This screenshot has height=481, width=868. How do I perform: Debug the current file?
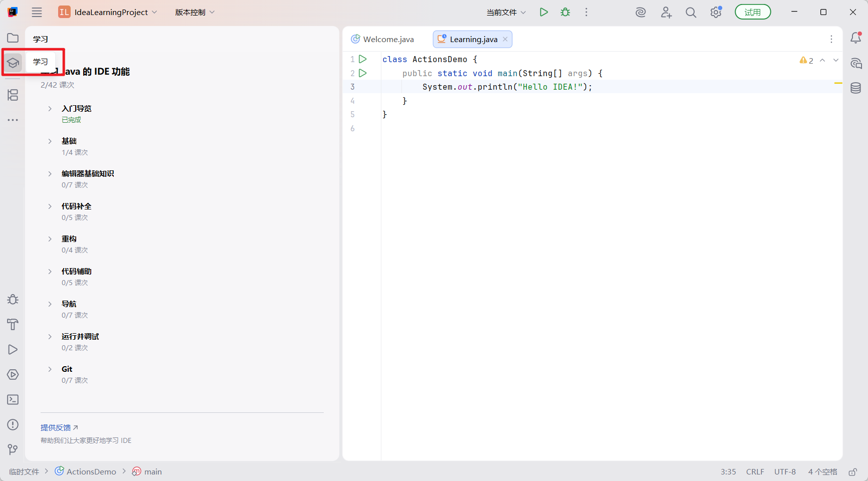565,12
